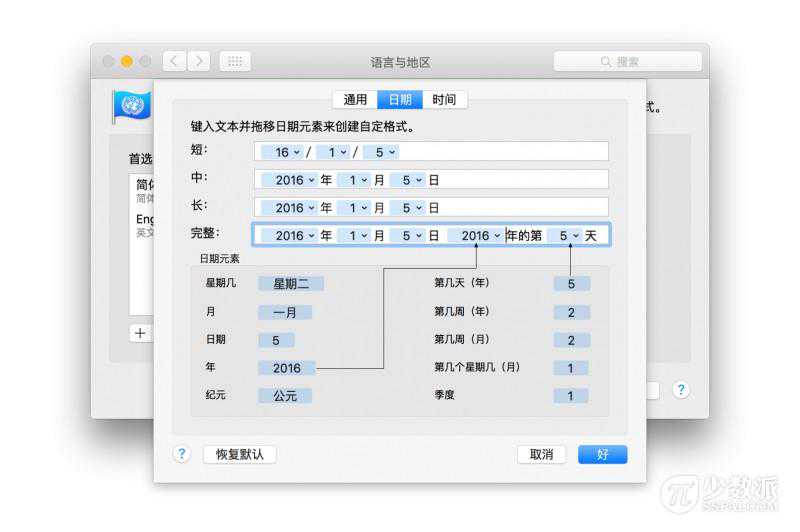Screen dimensions: 800x532
Task: Open the second 2016 token before 年的第
Action: 476,235
